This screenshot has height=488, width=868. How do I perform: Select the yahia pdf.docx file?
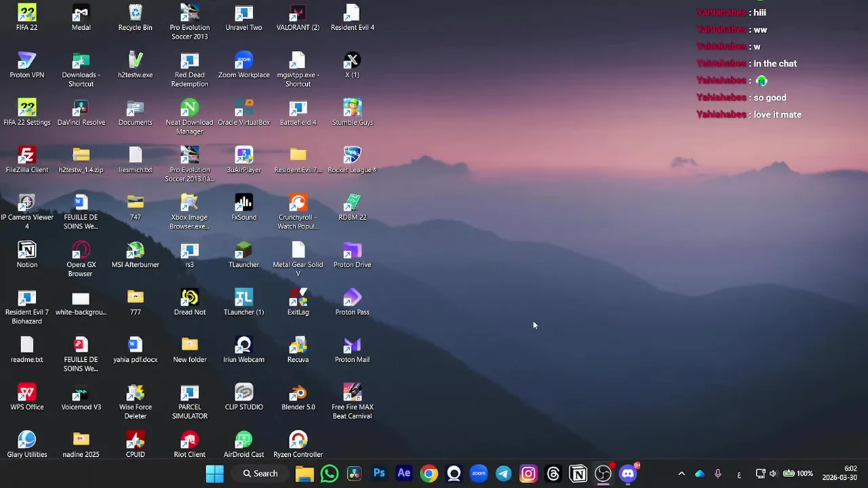(x=135, y=350)
